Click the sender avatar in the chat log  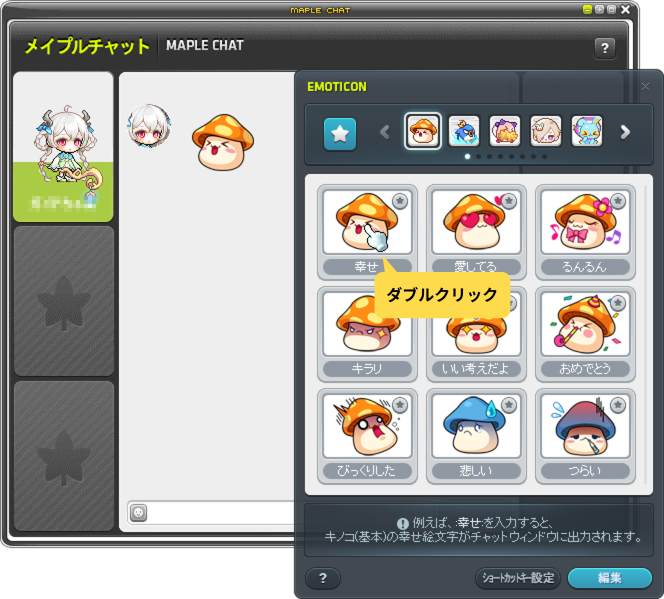(x=149, y=126)
